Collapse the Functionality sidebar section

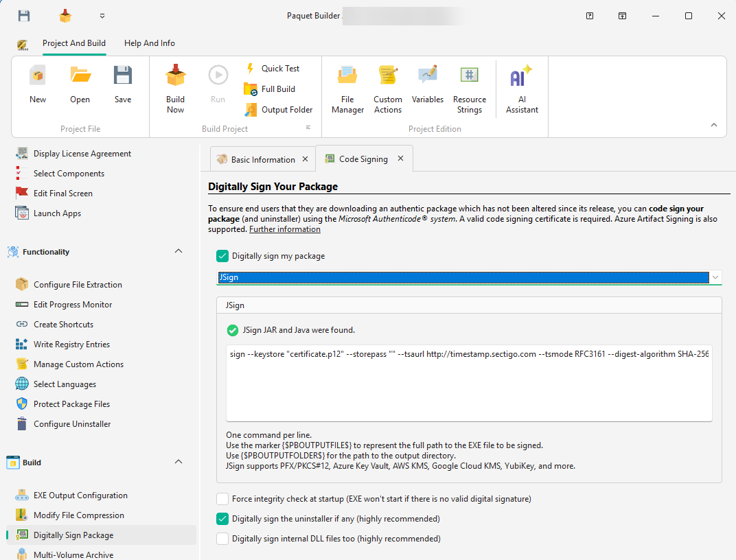click(x=179, y=251)
